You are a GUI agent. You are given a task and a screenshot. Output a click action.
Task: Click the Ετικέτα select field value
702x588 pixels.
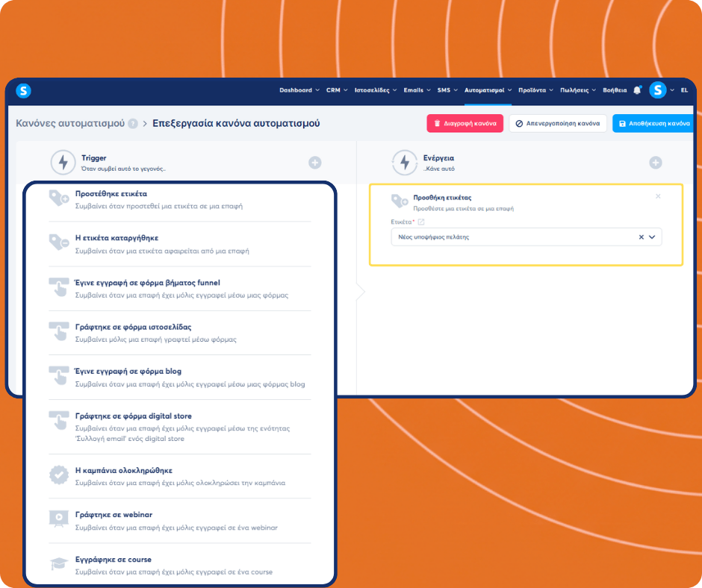tap(434, 237)
